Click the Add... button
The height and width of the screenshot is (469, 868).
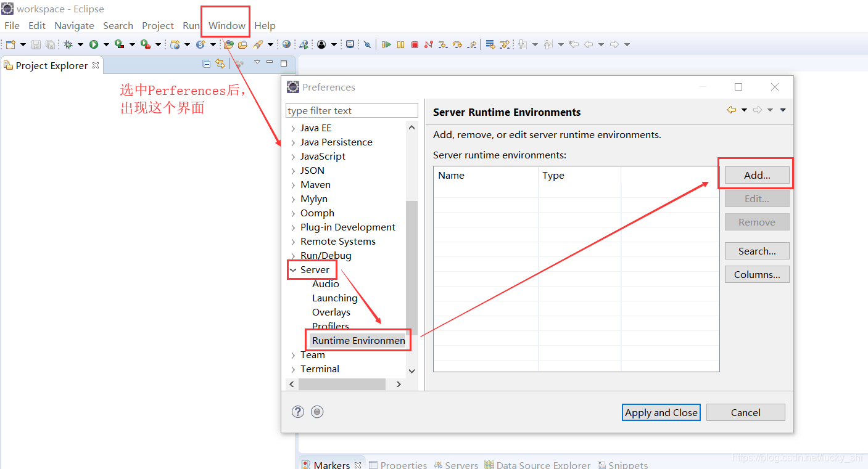tap(757, 175)
